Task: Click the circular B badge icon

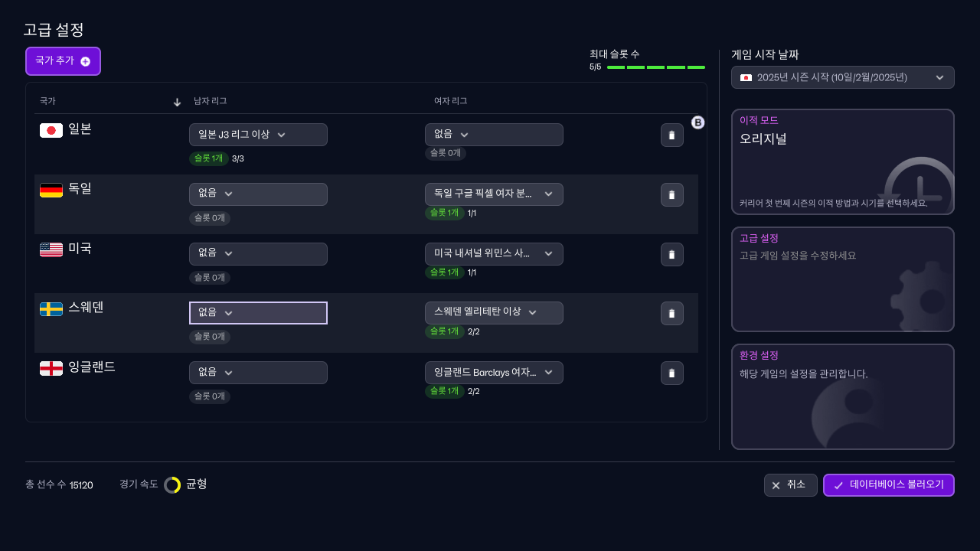Action: pos(697,122)
